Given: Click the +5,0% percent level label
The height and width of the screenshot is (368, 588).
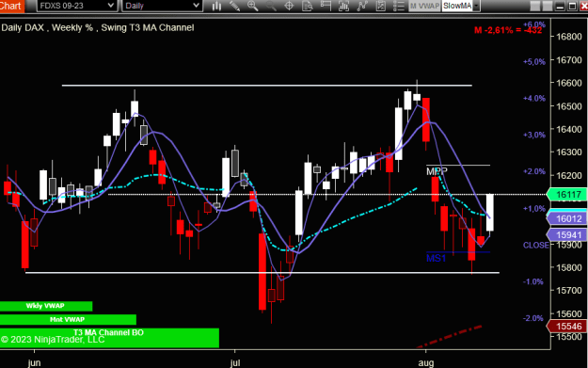Looking at the screenshot, I should pos(534,61).
